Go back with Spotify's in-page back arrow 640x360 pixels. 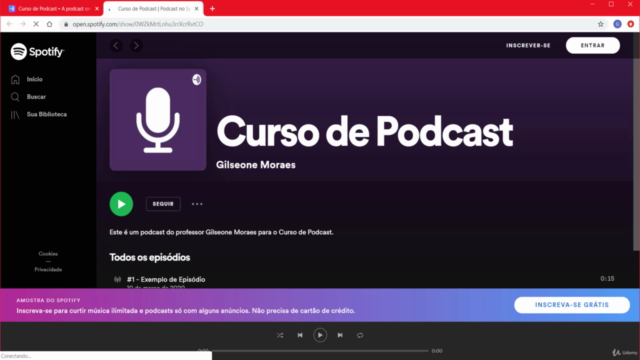pos(116,45)
